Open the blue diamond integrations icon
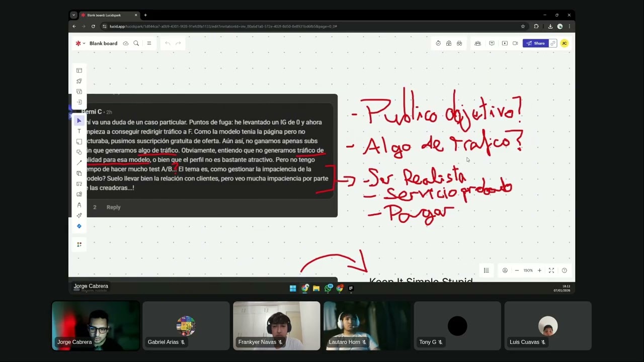644x362 pixels. [x=79, y=226]
